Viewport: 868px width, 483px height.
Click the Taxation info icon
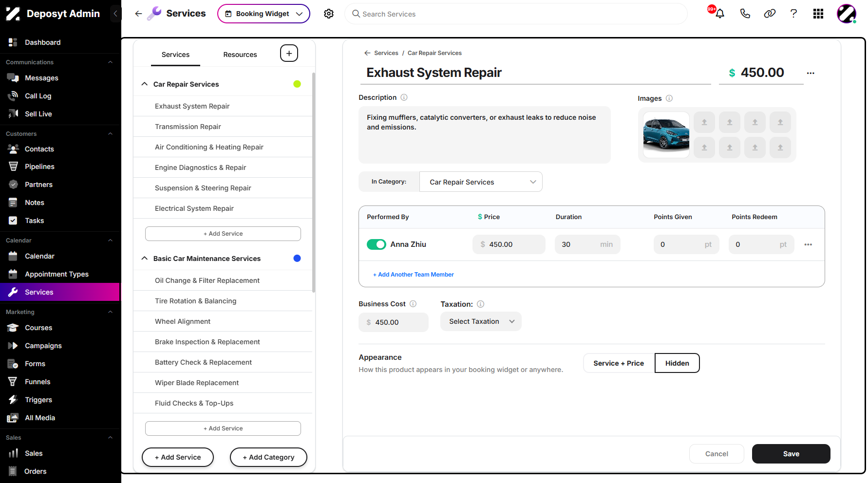[480, 304]
